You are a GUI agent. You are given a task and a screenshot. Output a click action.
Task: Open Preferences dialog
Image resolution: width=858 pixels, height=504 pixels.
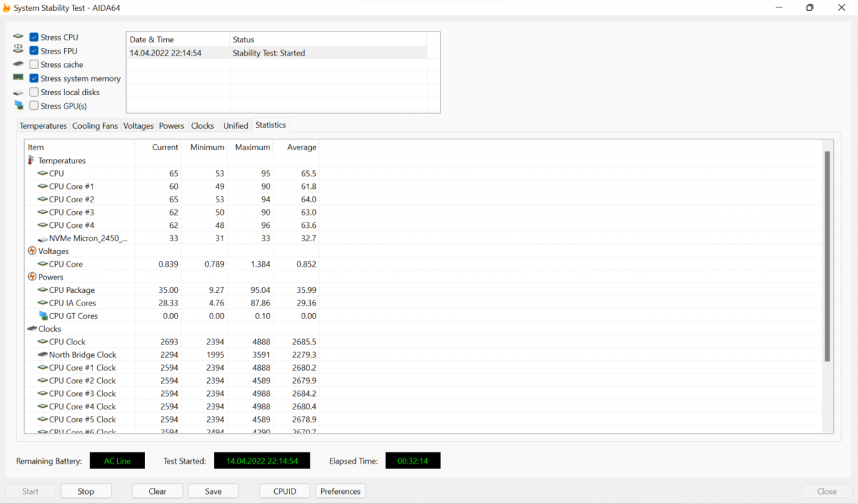click(341, 491)
